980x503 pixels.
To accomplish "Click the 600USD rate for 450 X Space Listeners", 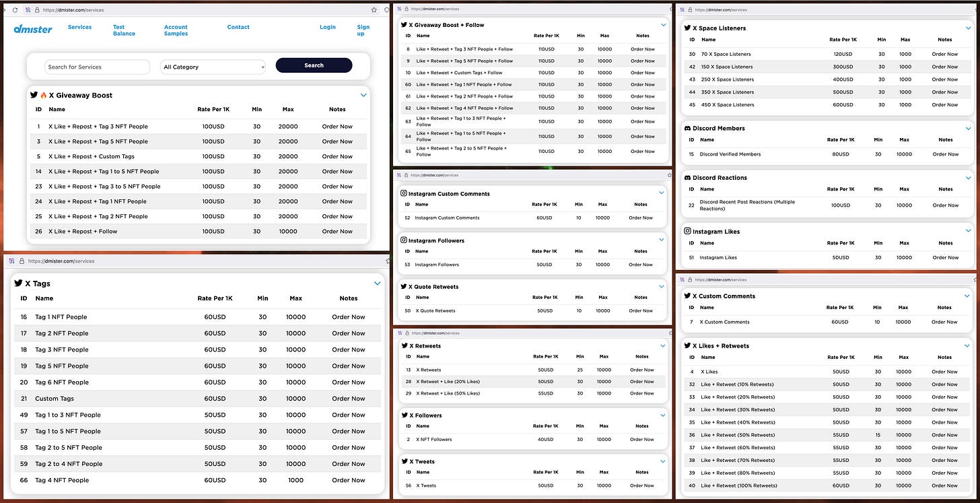I will (841, 104).
